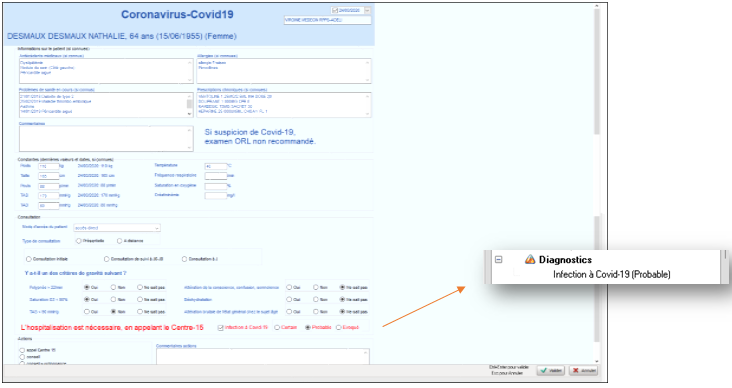Click down arrow of chronic prescriptions list scrollbar

(x=368, y=113)
